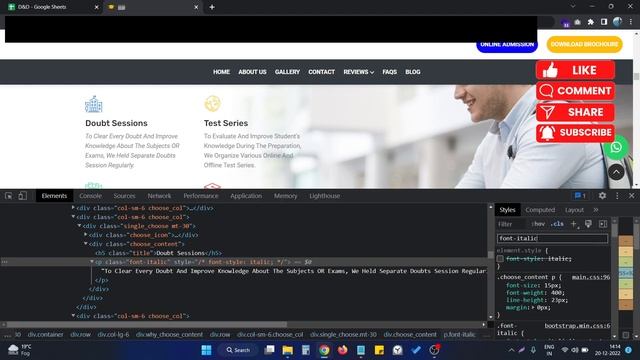Click the WhatsApp floating chat icon
640x360 pixels.
click(616, 147)
